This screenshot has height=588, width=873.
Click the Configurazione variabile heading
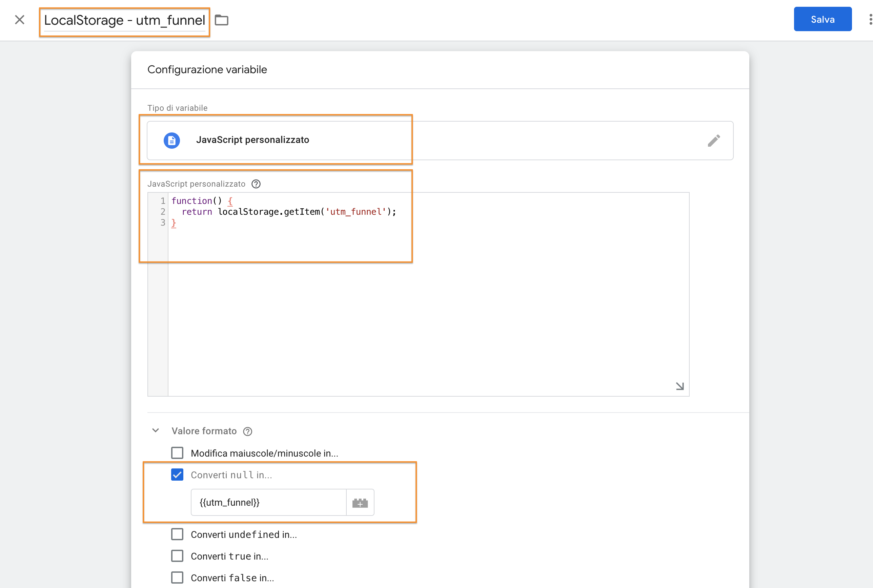pos(207,69)
